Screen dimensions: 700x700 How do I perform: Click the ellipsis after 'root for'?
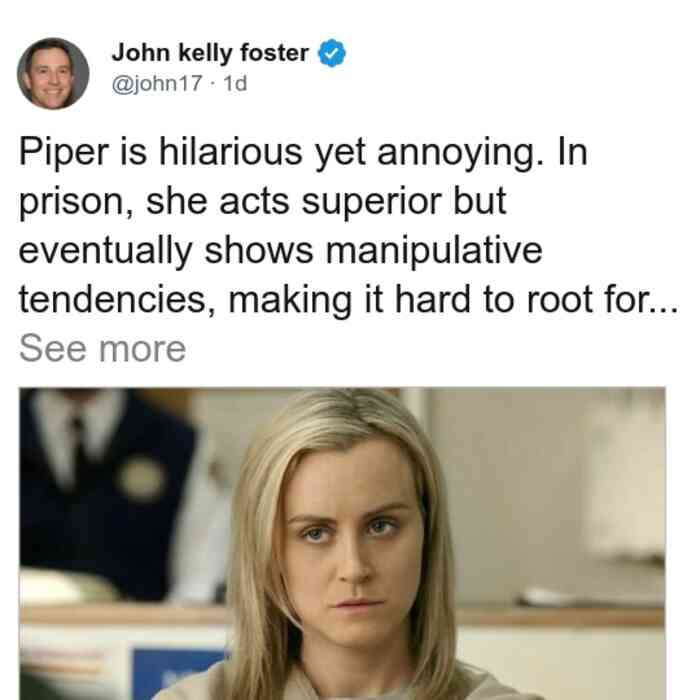[665, 309]
